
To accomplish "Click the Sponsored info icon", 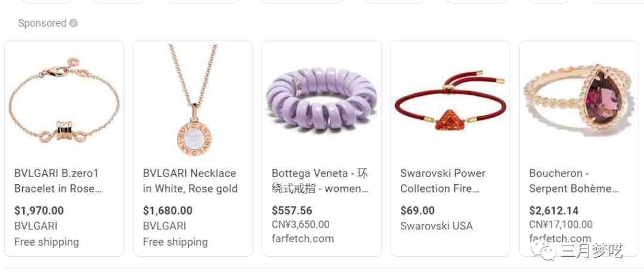I will (x=73, y=23).
